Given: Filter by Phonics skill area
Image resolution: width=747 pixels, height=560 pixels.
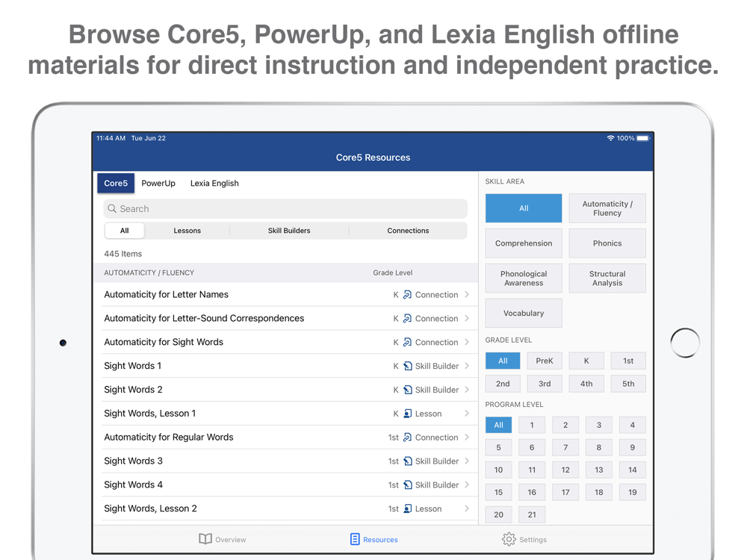Looking at the screenshot, I should pyautogui.click(x=607, y=243).
